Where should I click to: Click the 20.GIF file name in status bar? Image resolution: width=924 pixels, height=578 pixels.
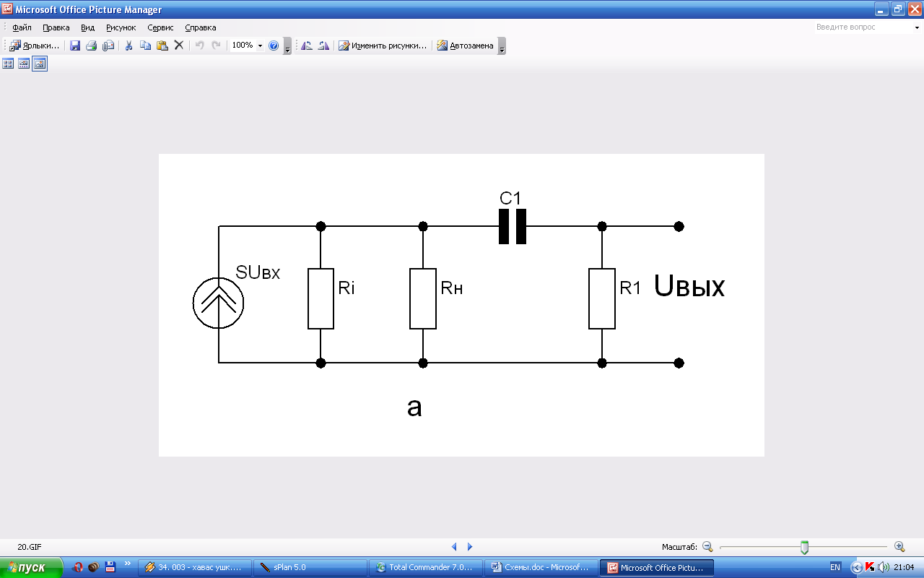coord(29,548)
